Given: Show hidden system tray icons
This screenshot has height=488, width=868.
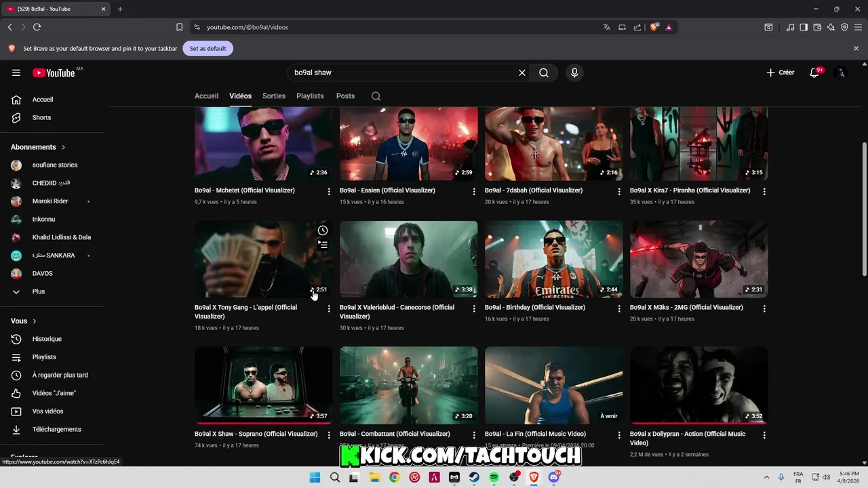Looking at the screenshot, I should (766, 477).
